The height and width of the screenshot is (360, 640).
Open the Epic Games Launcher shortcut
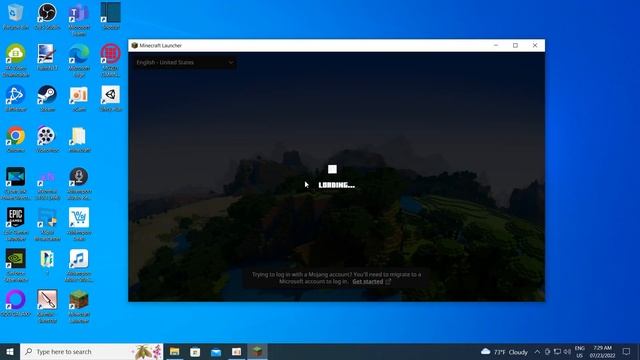pos(16,217)
